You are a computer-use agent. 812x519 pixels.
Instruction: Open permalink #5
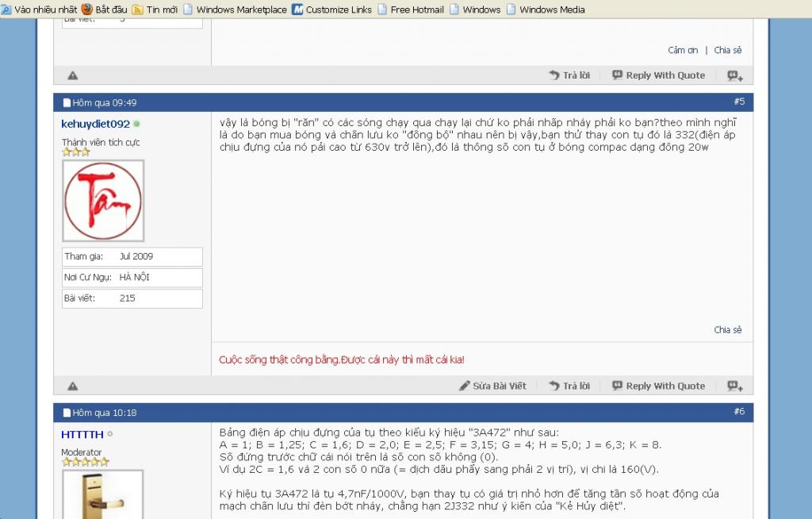point(739,102)
